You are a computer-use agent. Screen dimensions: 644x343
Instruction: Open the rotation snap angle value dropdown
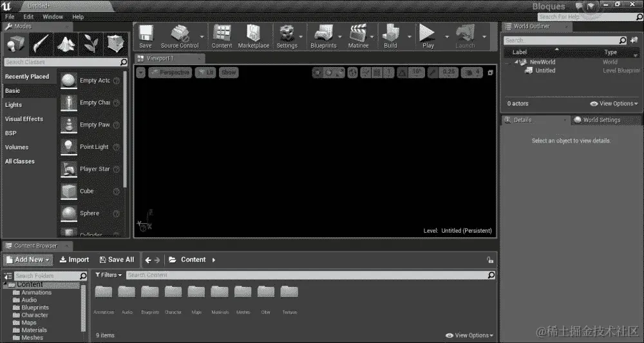coord(417,73)
